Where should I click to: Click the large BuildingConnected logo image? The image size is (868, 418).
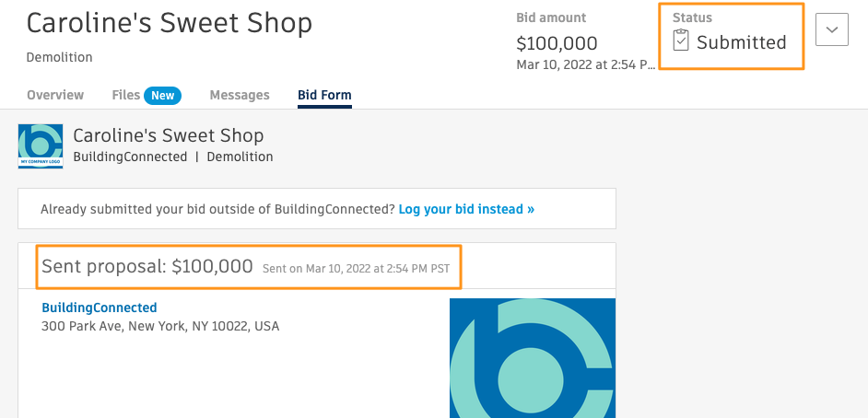point(532,358)
